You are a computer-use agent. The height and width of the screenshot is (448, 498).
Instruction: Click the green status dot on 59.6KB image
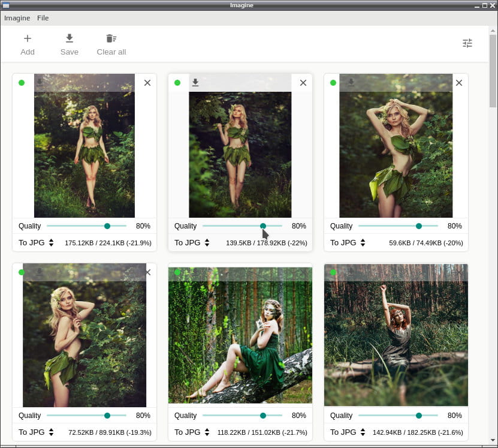coord(333,83)
